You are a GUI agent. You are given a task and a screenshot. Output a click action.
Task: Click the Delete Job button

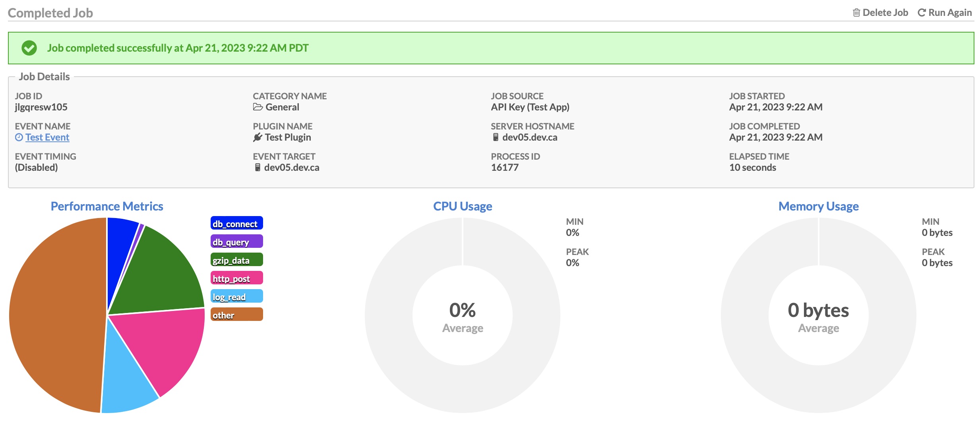[x=885, y=12]
